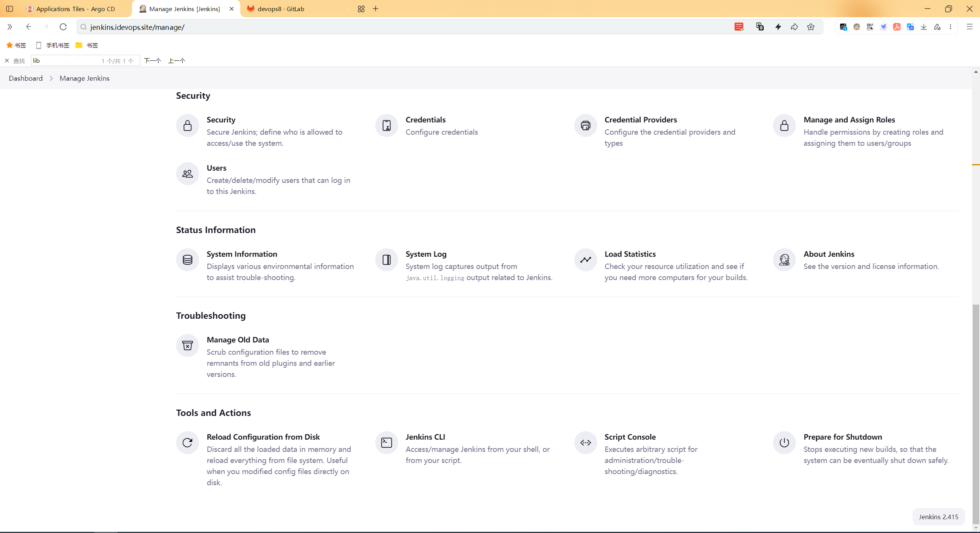Viewport: 980px width, 533px height.
Task: Close the find bar with the X
Action: (7, 60)
